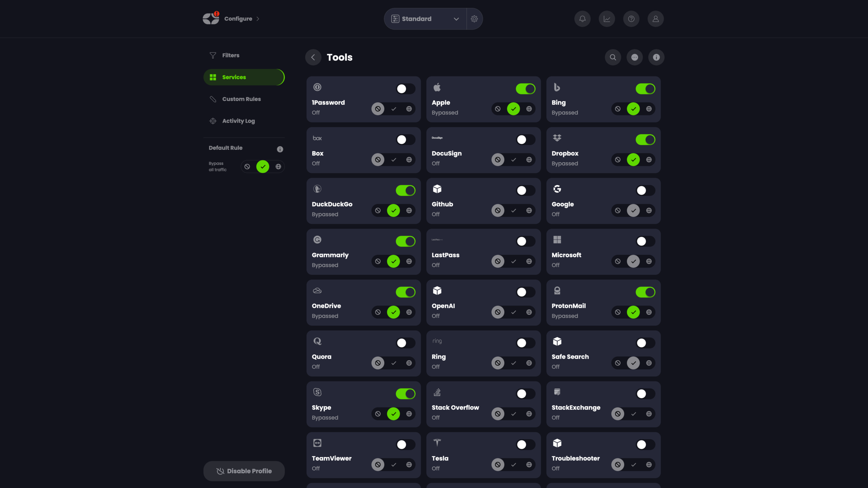Open the Activity Log
The image size is (868, 488).
244,121
